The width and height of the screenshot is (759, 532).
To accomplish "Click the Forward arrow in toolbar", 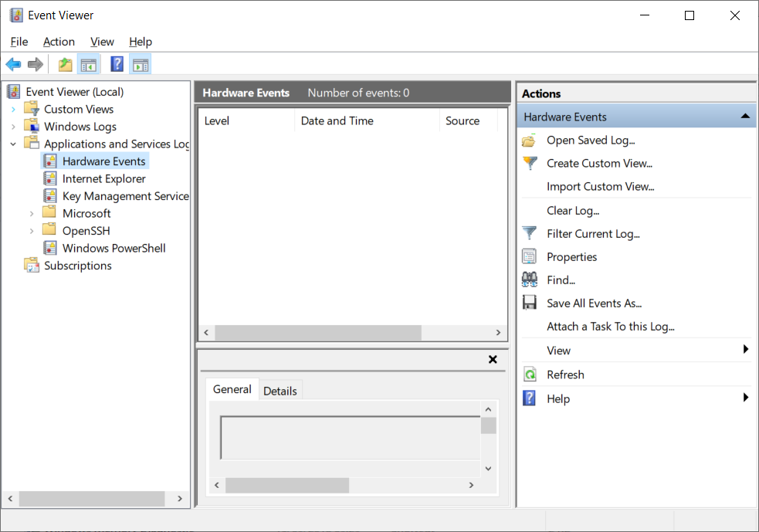I will coord(36,64).
